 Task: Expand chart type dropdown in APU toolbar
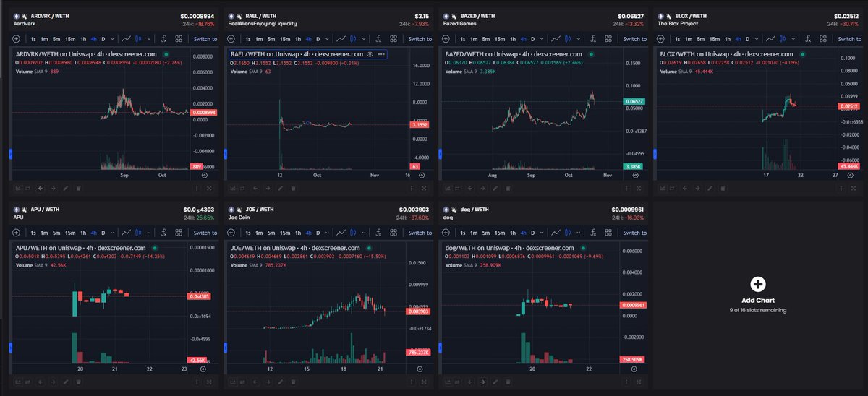pos(148,233)
